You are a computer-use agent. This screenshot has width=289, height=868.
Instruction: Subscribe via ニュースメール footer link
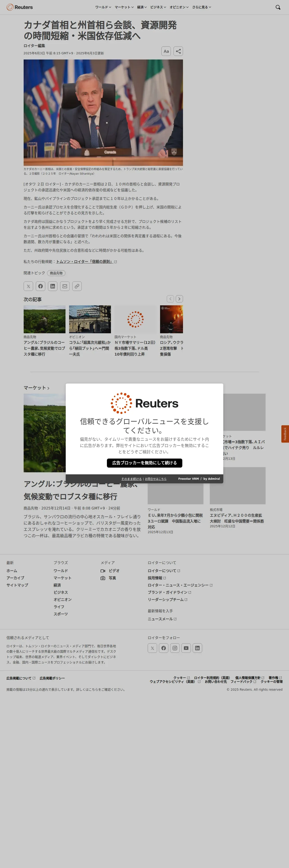162,619
